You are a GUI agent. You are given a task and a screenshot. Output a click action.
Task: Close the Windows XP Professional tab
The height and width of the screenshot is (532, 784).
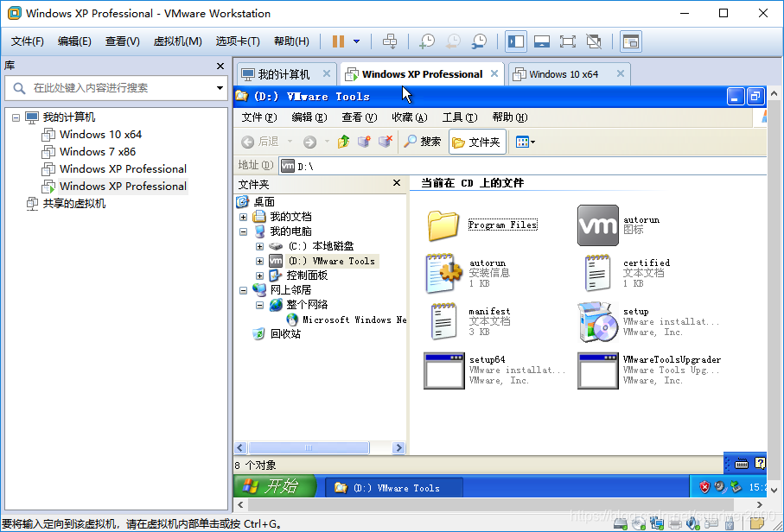[x=494, y=74]
